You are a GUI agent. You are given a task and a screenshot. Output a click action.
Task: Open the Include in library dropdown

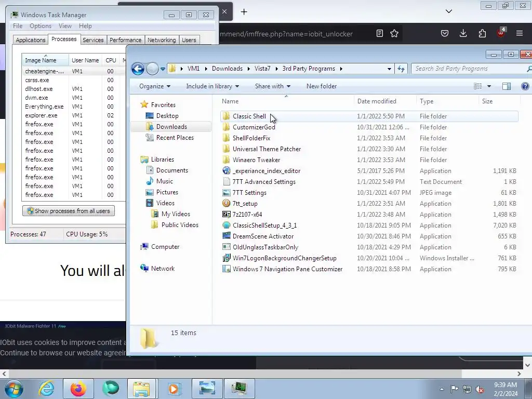coord(212,86)
